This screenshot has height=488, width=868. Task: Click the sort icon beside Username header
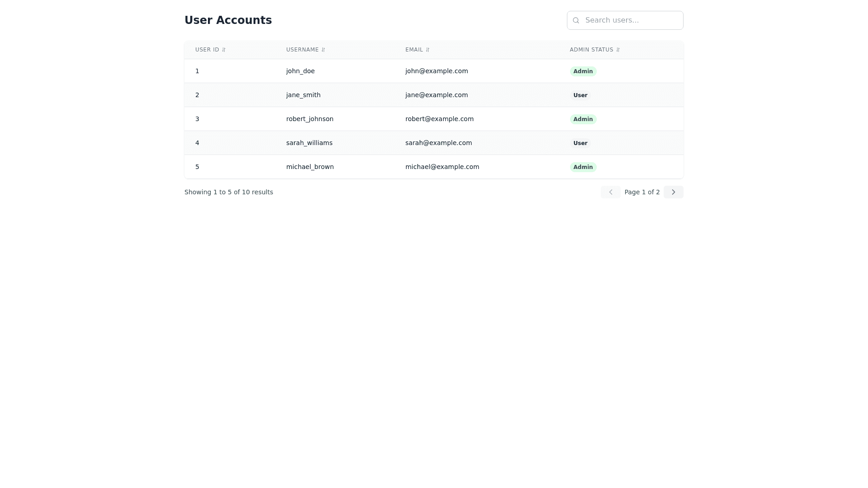click(323, 50)
